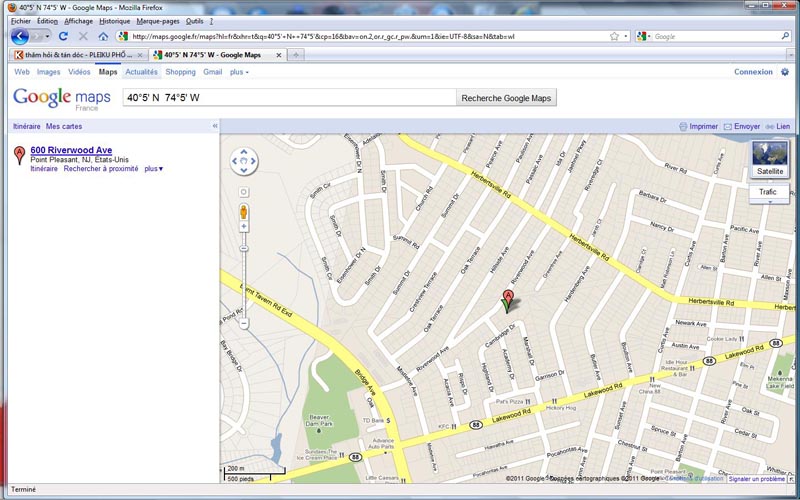Switch map to Satellite view
The image size is (800, 500).
point(770,159)
